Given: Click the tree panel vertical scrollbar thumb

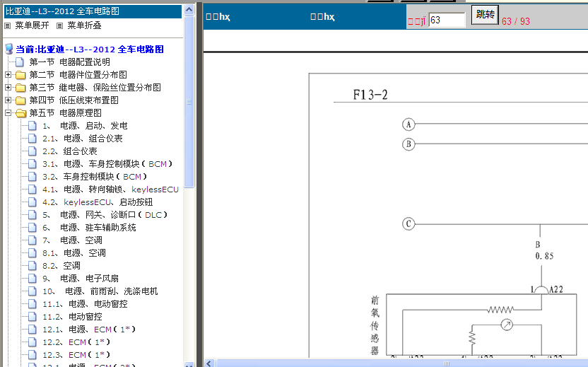Looking at the screenshot, I should [x=189, y=102].
